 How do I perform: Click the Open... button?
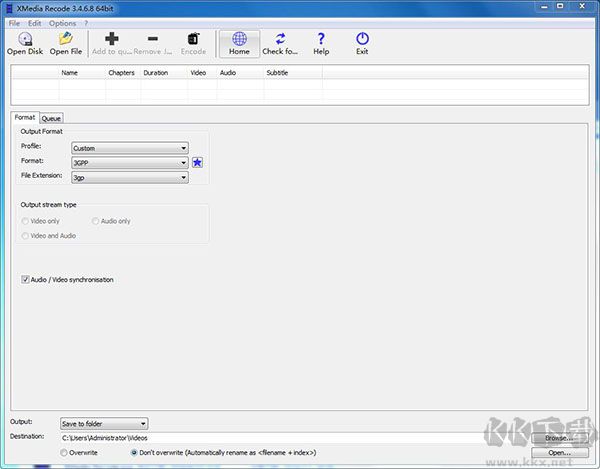(559, 453)
